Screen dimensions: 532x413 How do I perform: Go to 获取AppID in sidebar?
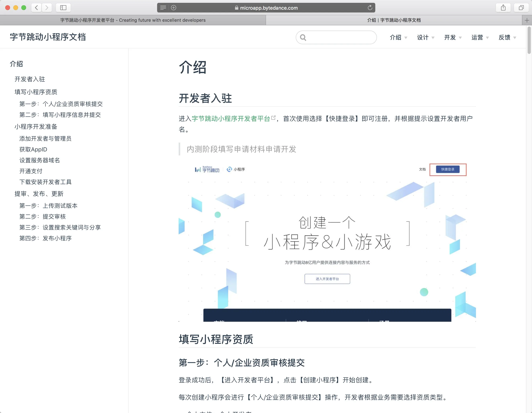tap(33, 149)
